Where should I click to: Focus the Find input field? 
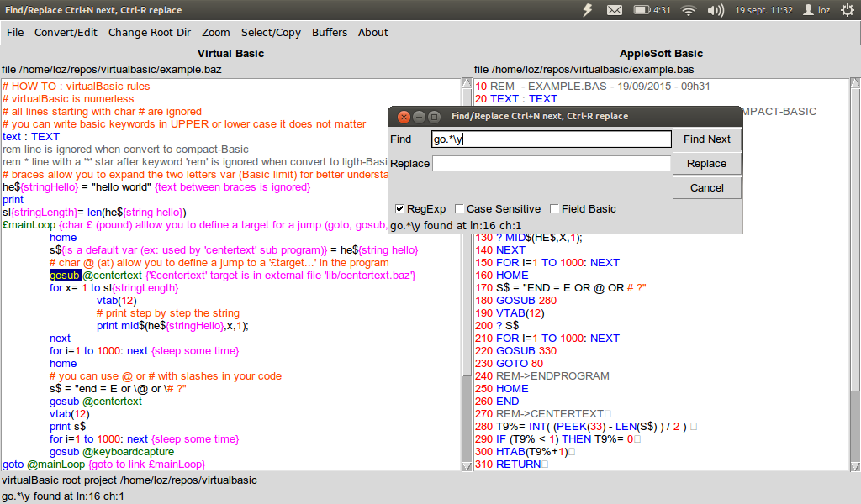pyautogui.click(x=552, y=139)
